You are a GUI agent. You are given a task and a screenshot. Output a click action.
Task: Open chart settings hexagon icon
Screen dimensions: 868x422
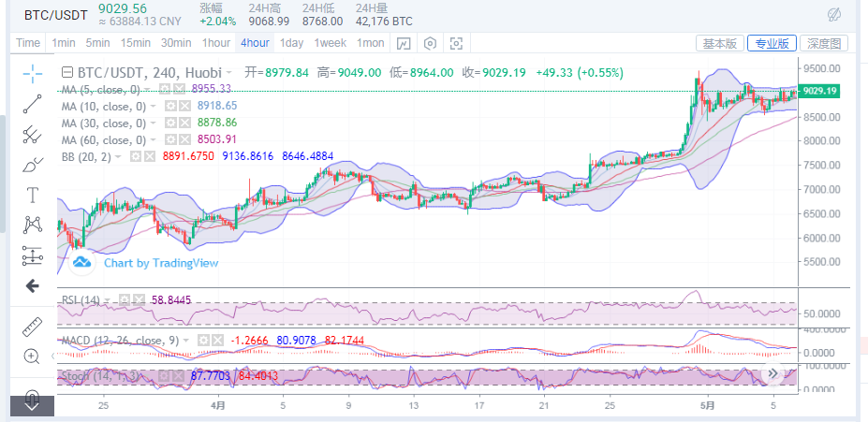tap(430, 43)
